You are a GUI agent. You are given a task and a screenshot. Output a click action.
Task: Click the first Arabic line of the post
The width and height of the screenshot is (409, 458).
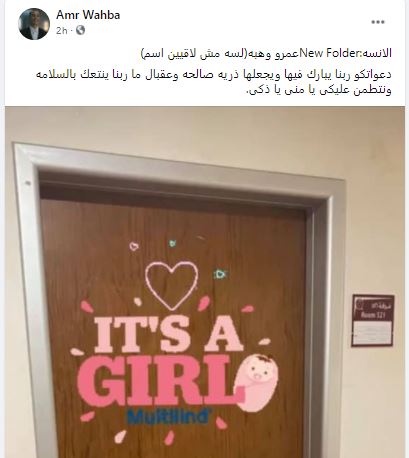(x=266, y=53)
